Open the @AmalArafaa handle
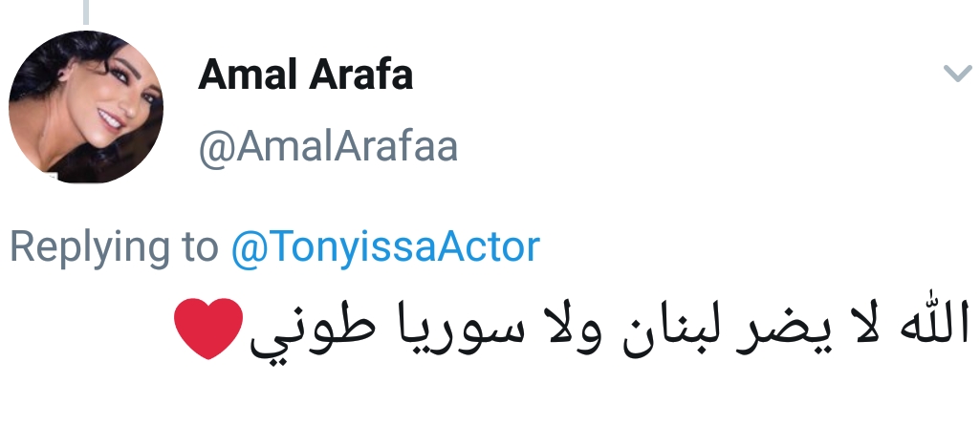980x426 pixels. [x=328, y=147]
